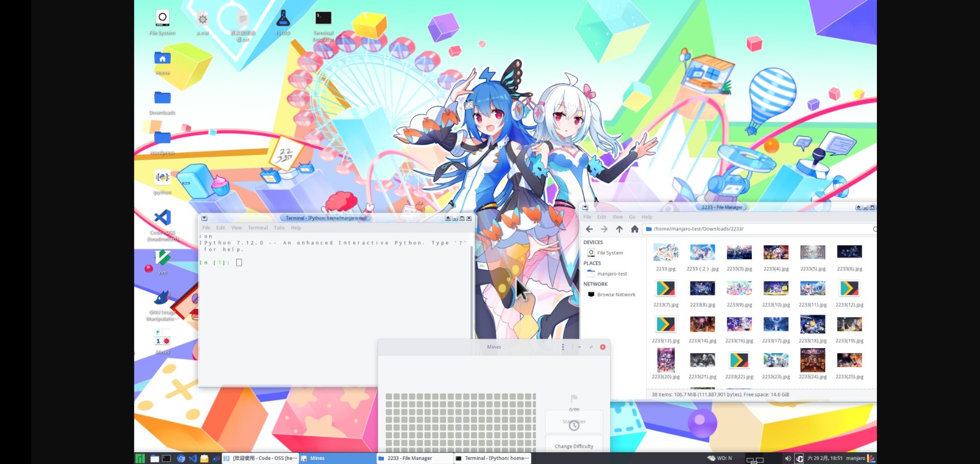
Task: Open the Terminal menu in the terminal window
Action: 258,228
